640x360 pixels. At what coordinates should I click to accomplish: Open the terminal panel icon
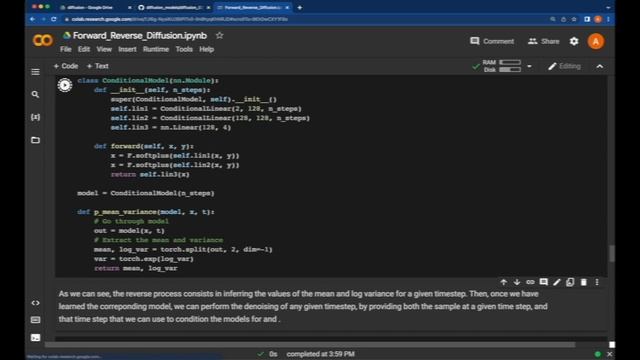coord(36,338)
